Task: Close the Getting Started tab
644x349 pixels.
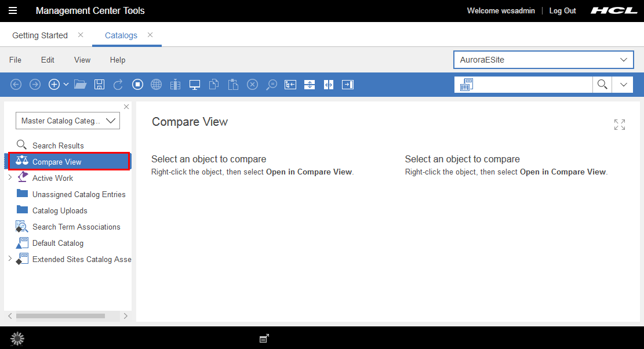Action: pos(81,35)
